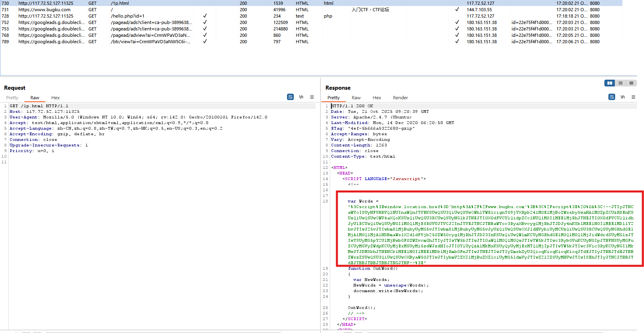The height and width of the screenshot is (333, 644).
Task: Toggle word wrap in the Request panel
Action: (x=290, y=97)
